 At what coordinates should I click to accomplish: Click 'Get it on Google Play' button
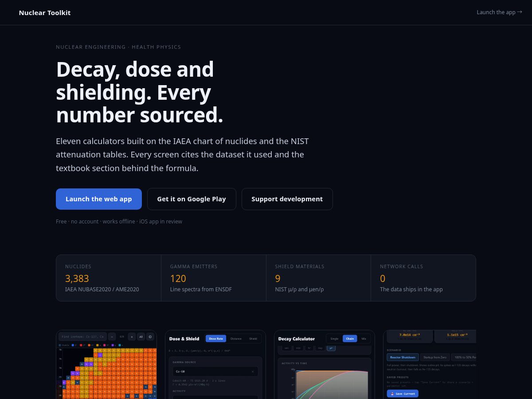coord(192,199)
